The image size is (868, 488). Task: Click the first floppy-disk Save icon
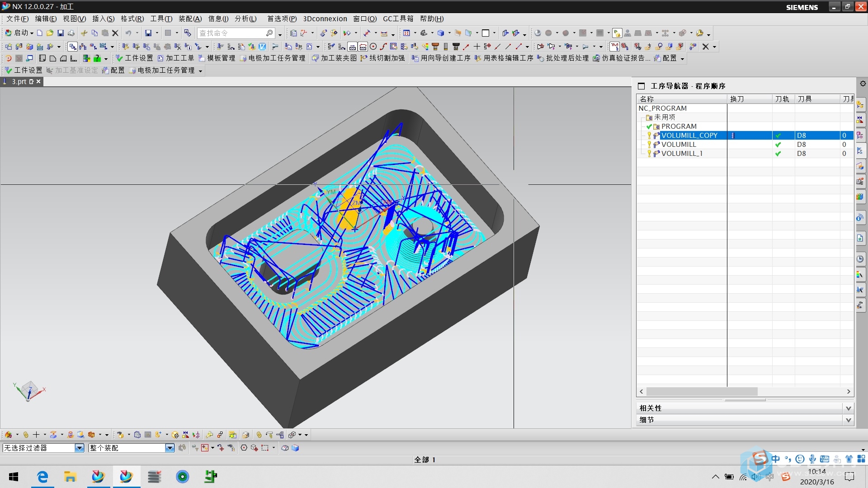60,33
